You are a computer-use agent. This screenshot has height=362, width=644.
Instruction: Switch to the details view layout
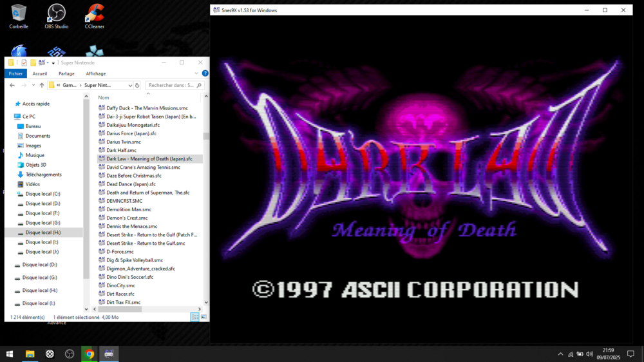(x=194, y=317)
